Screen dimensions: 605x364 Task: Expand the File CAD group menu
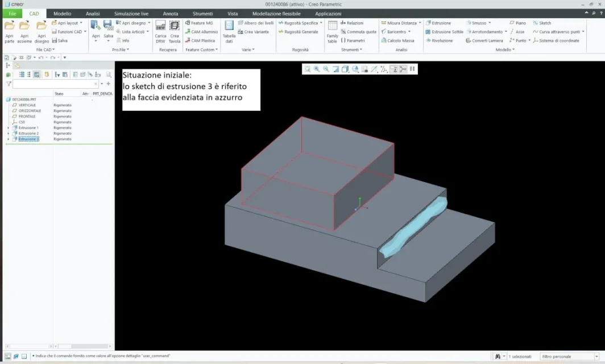tap(45, 50)
